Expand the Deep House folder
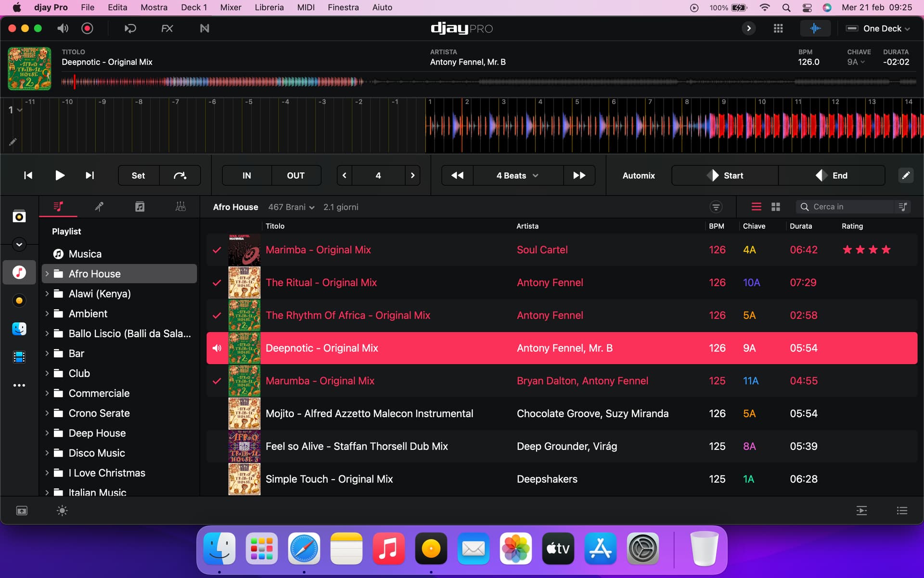 pyautogui.click(x=47, y=433)
